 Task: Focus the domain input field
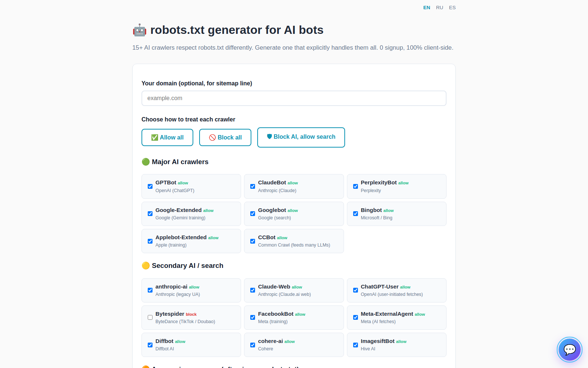tap(294, 98)
